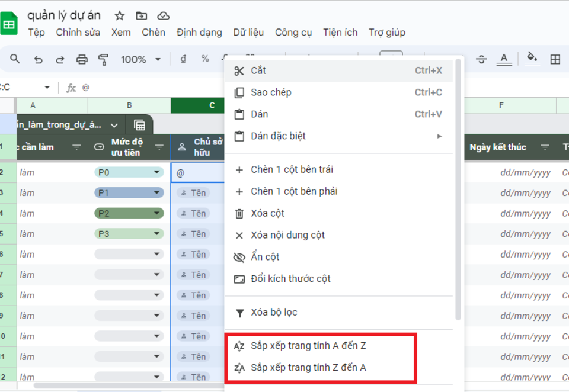Click the strikethrough formatting icon

coord(481,59)
